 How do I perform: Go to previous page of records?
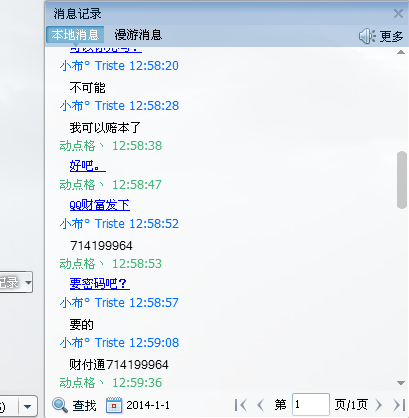[261, 405]
